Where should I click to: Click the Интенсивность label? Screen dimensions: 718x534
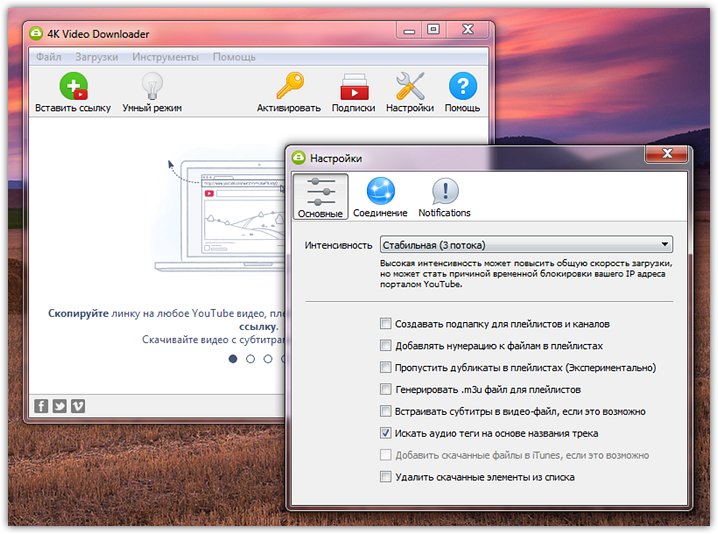[x=338, y=245]
